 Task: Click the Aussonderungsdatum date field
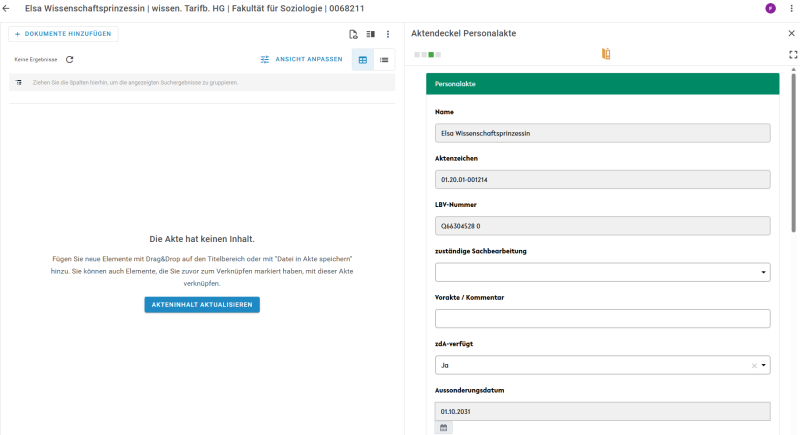click(603, 412)
